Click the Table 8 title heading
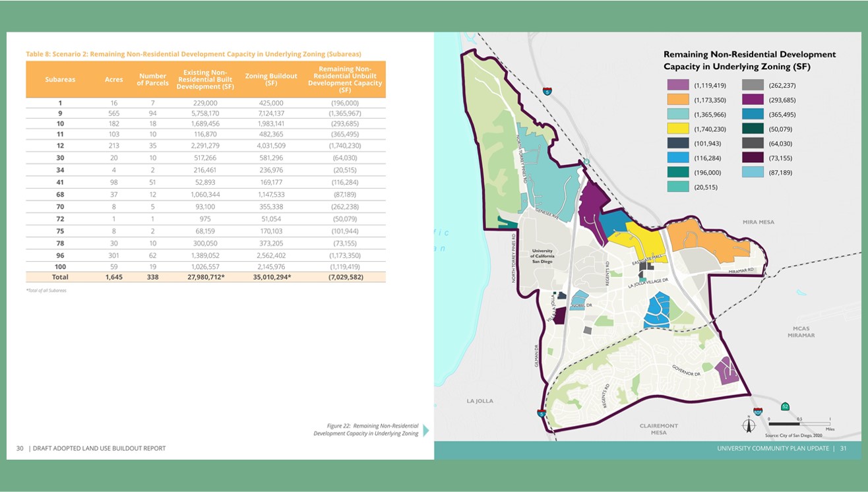The height and width of the screenshot is (492, 868). 193,54
